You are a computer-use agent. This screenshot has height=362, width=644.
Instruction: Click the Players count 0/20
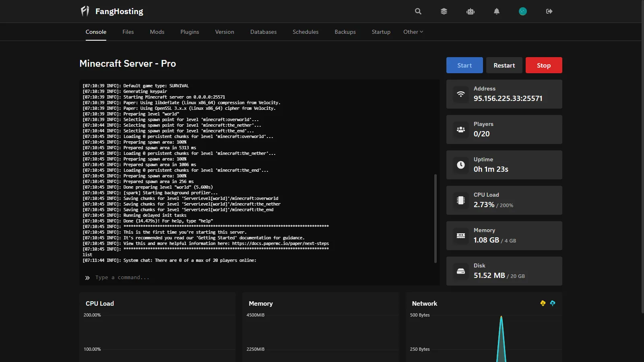[x=482, y=134]
